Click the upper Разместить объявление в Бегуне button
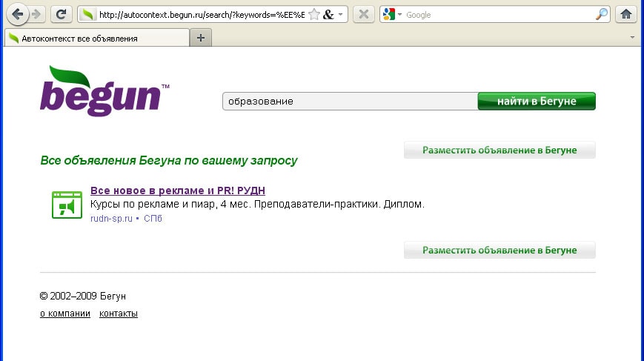 point(499,150)
